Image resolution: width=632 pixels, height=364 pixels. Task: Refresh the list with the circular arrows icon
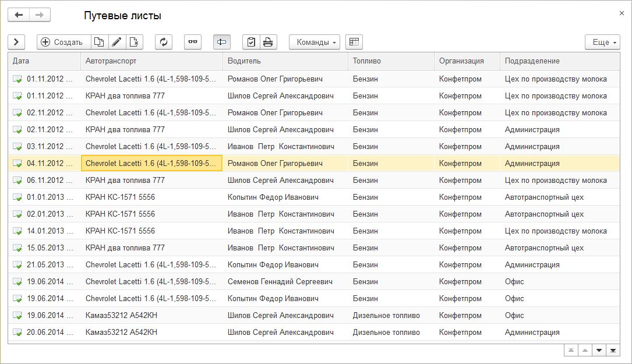(x=164, y=42)
